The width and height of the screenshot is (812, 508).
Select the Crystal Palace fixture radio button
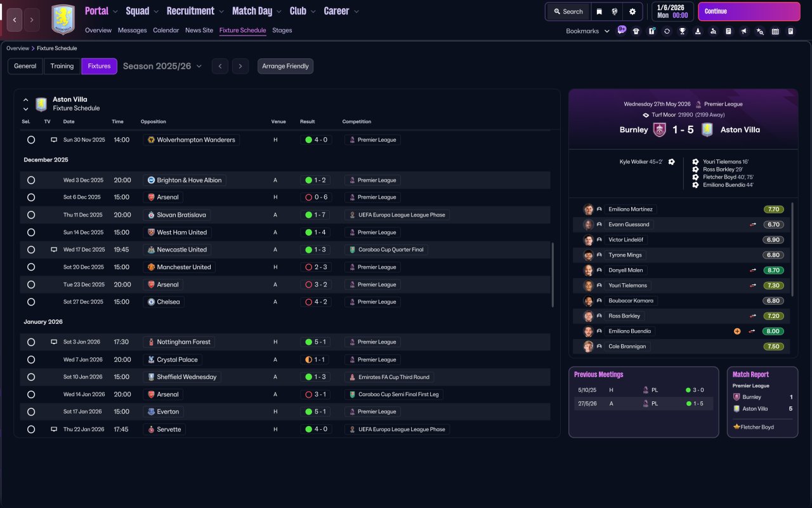pos(31,359)
